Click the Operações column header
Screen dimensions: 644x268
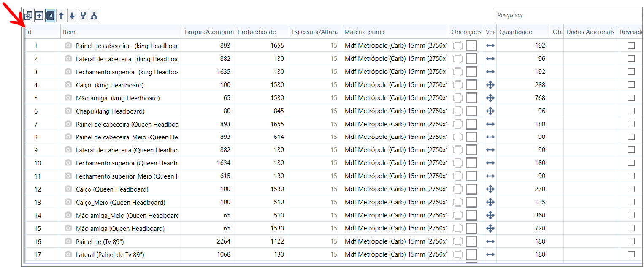click(466, 32)
